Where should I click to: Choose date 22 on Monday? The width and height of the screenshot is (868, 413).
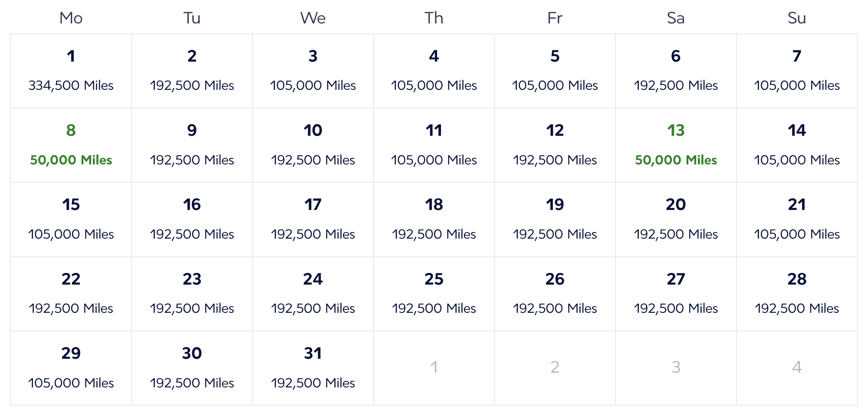(x=71, y=294)
